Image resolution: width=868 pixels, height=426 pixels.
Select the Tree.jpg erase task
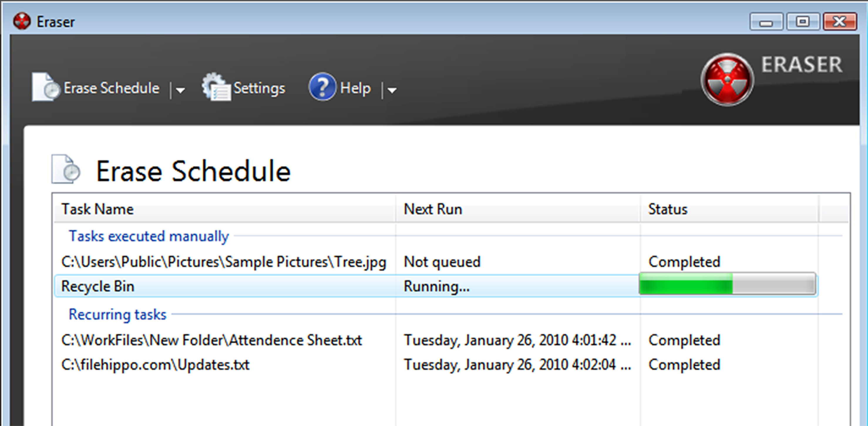[x=223, y=262]
